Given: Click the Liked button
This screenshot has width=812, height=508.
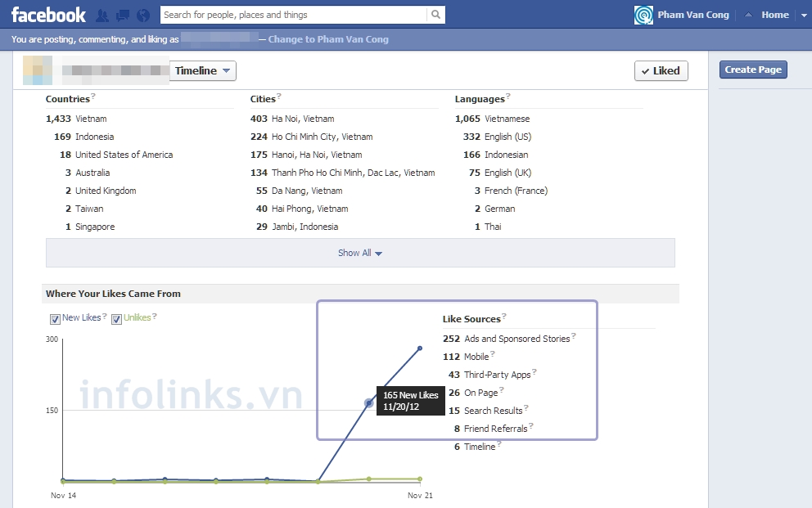Looking at the screenshot, I should point(661,71).
